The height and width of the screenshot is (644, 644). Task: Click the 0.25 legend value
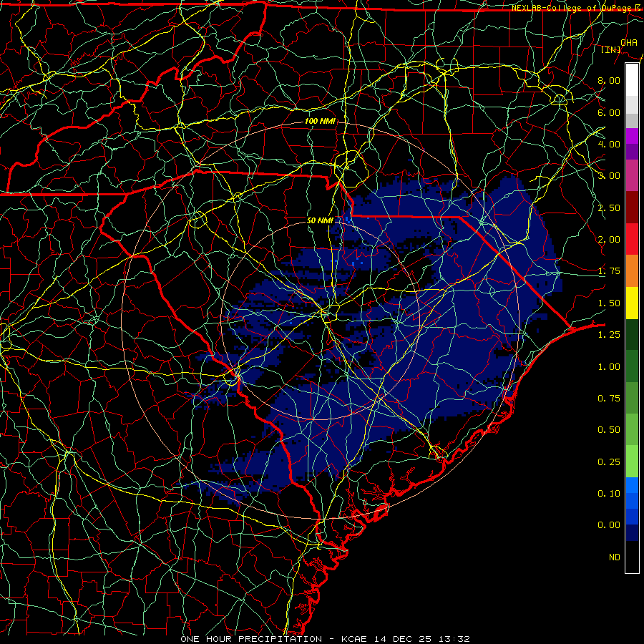point(609,462)
